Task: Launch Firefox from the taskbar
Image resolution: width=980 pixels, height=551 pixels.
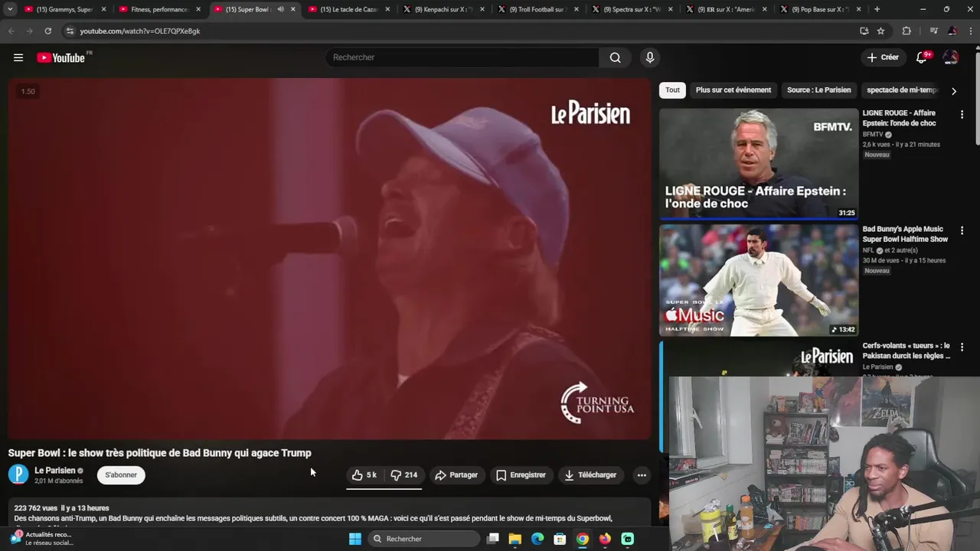Action: (x=605, y=539)
